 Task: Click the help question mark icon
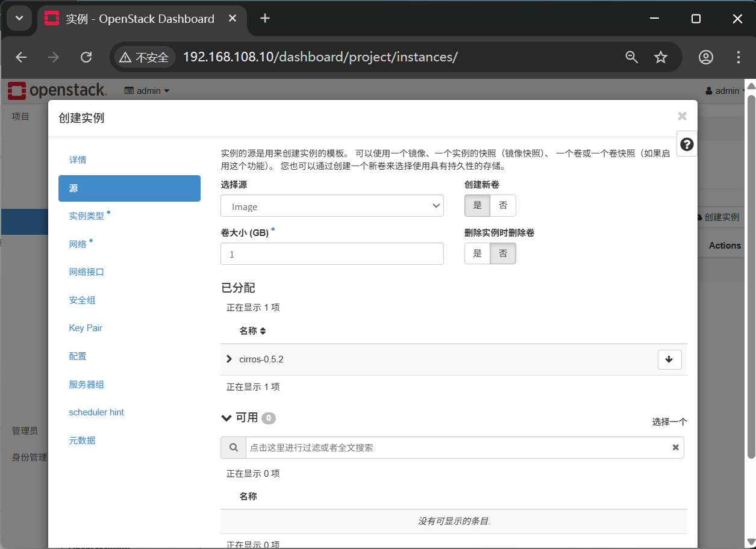(x=687, y=144)
